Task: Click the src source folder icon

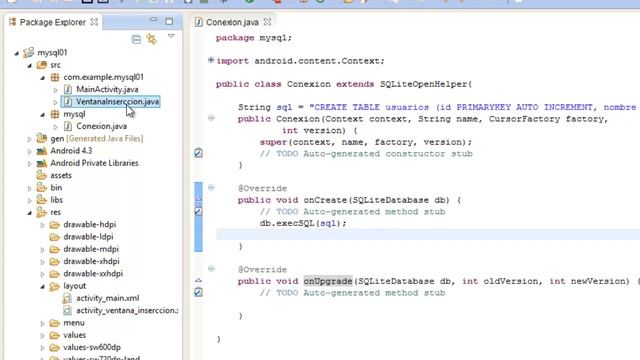Action: pos(41,64)
